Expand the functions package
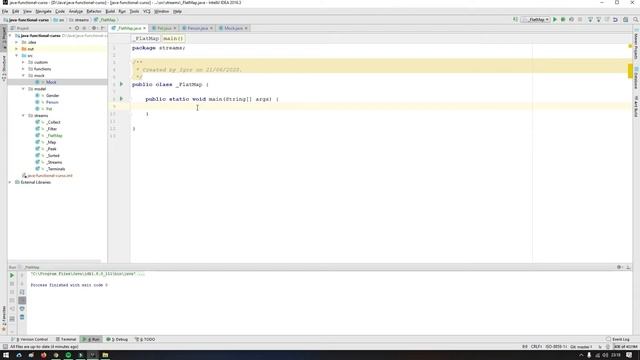The height and width of the screenshot is (360, 640). pos(23,69)
